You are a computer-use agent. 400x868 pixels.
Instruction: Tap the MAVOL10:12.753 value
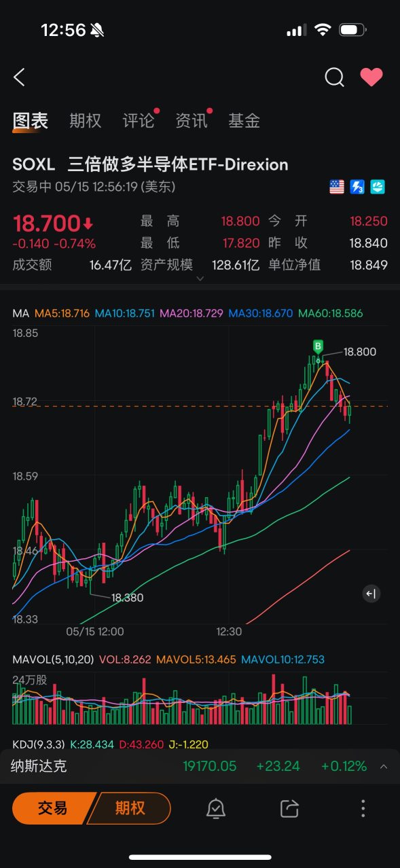click(283, 659)
